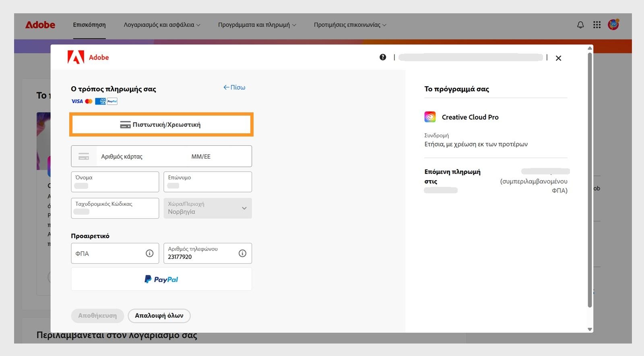
Task: Close the payment dialog
Action: click(558, 58)
